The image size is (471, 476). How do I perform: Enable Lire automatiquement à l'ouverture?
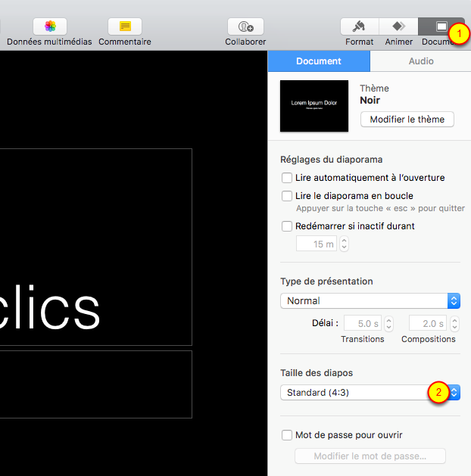coord(287,178)
